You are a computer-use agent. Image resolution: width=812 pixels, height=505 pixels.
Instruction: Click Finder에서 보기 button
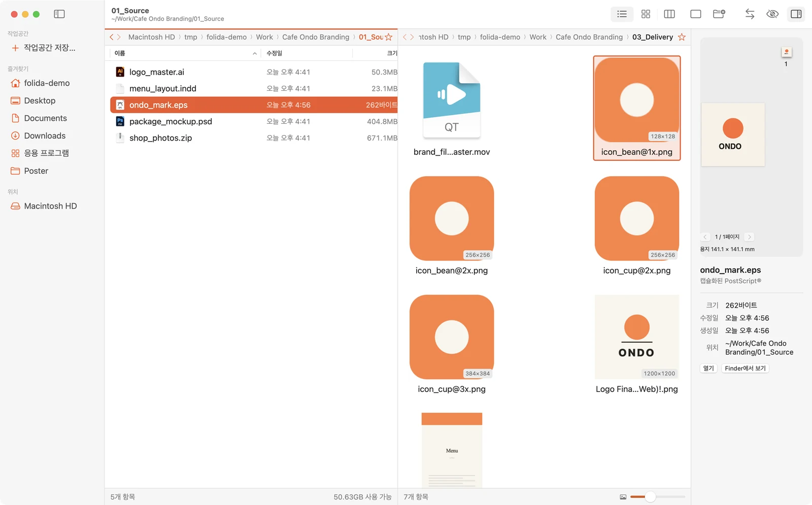[x=745, y=368]
